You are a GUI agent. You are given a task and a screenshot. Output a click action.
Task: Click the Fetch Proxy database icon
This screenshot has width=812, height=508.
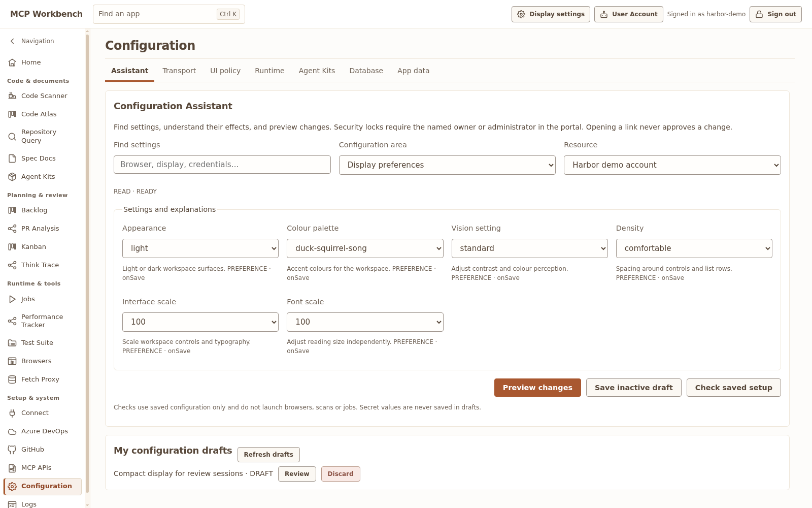(x=12, y=379)
